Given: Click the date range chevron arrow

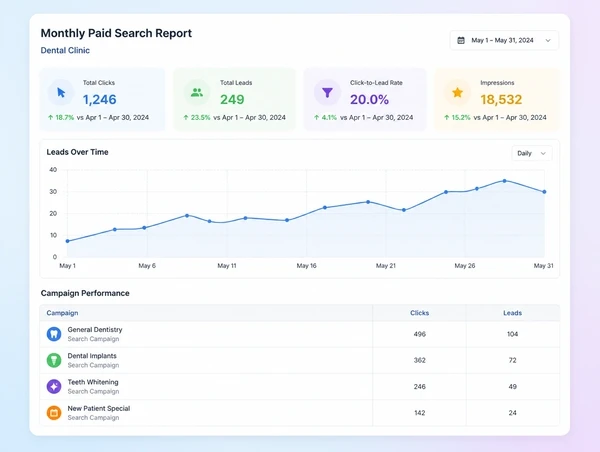Looking at the screenshot, I should [x=548, y=41].
